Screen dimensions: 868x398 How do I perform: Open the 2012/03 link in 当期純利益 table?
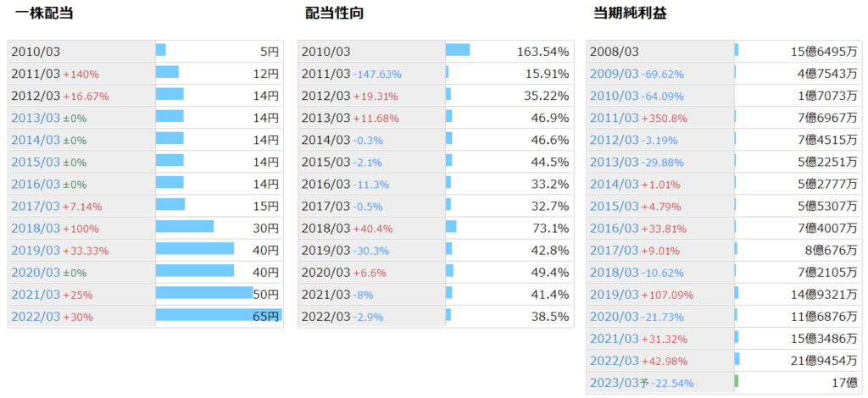615,140
